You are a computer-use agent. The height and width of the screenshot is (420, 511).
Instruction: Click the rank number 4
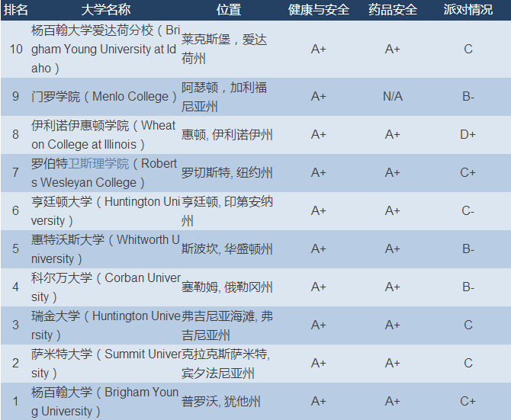coord(16,287)
